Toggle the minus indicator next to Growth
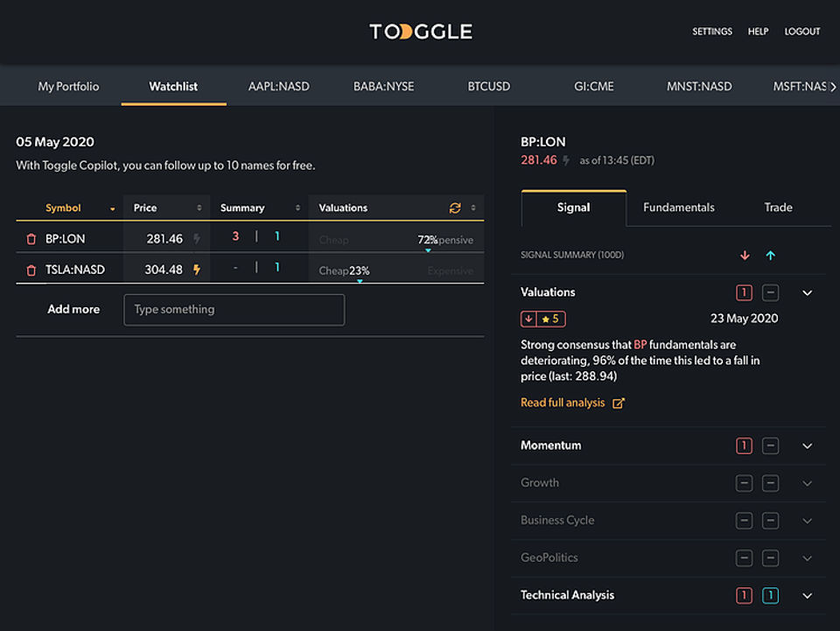Screen dimensions: 840x631 pos(744,482)
